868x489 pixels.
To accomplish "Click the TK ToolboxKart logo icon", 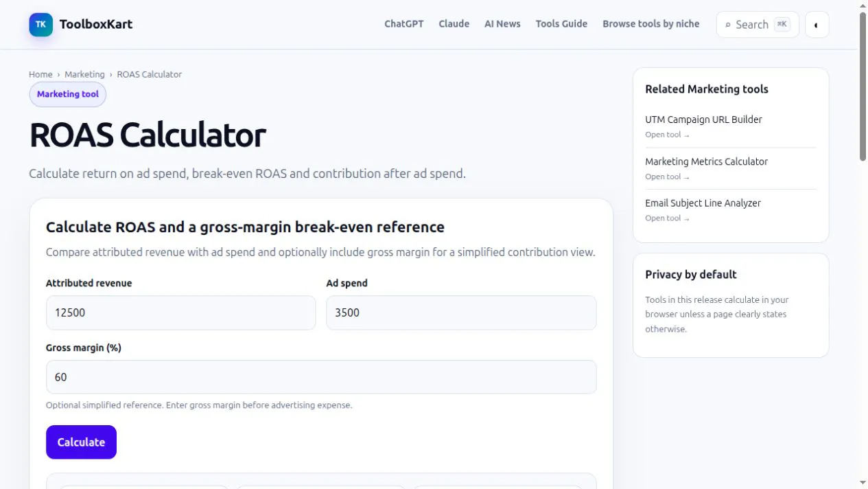I will click(40, 24).
